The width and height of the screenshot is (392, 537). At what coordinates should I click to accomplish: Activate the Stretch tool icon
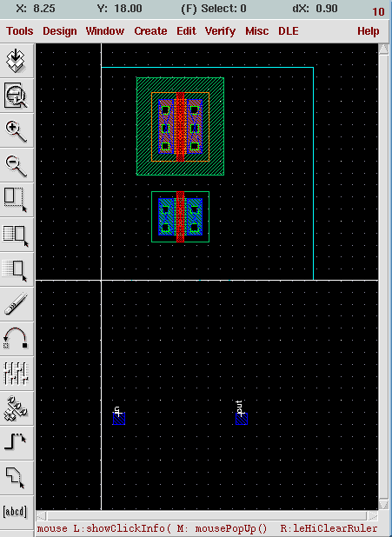(x=17, y=201)
